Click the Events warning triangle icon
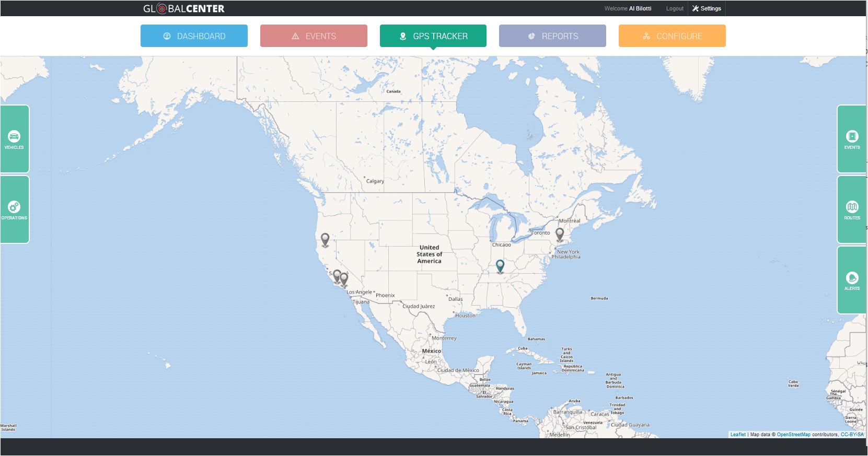 coord(295,36)
